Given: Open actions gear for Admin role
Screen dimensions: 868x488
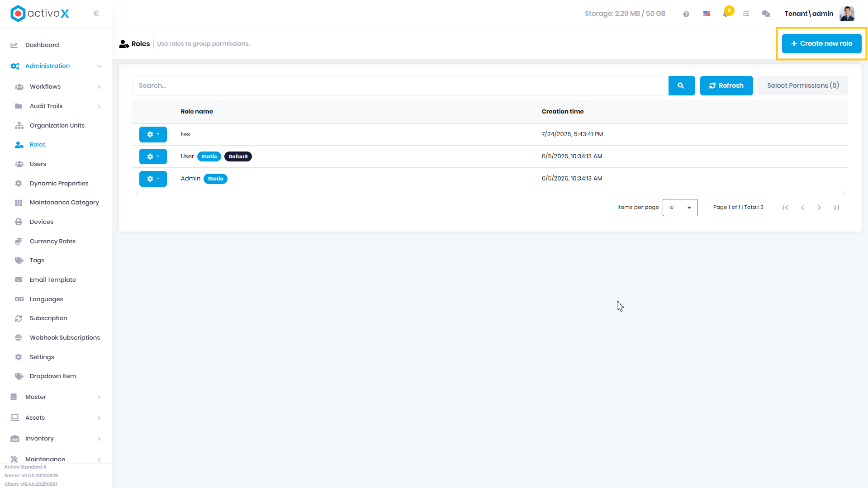Looking at the screenshot, I should tap(153, 179).
